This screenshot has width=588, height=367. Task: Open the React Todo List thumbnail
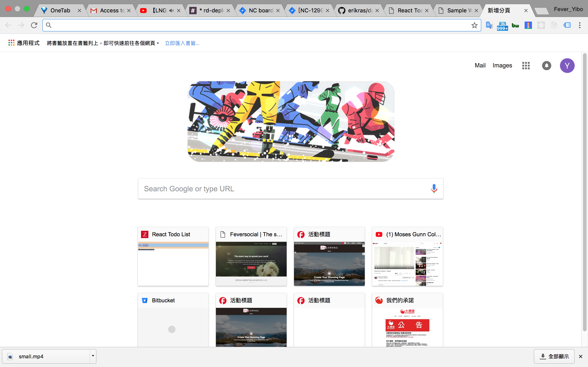(x=173, y=256)
